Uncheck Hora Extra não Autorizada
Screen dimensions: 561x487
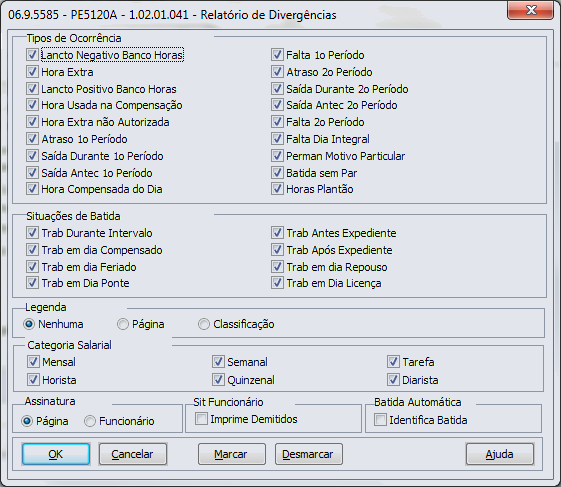pyautogui.click(x=32, y=122)
